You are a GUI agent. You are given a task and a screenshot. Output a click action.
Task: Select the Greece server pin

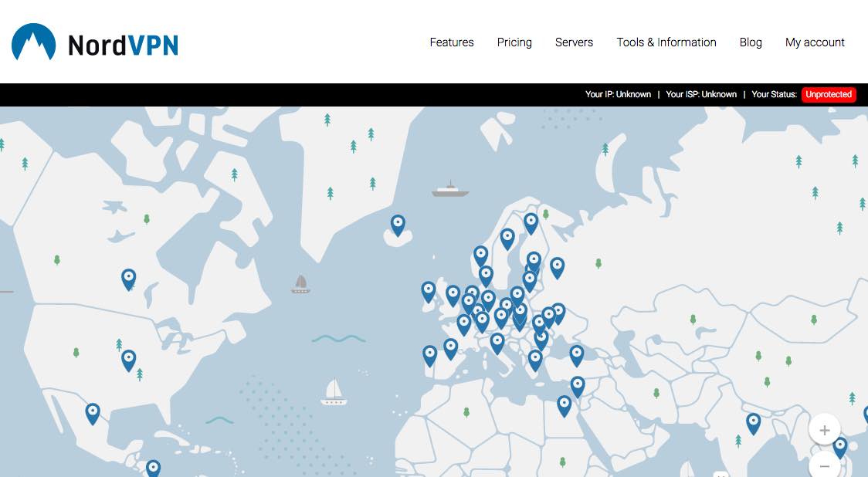click(x=534, y=360)
